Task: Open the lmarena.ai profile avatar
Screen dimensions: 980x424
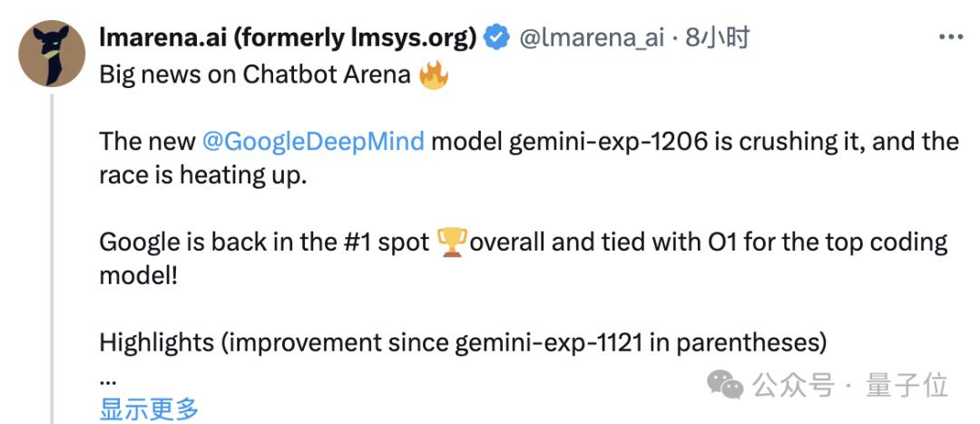Action: point(52,54)
